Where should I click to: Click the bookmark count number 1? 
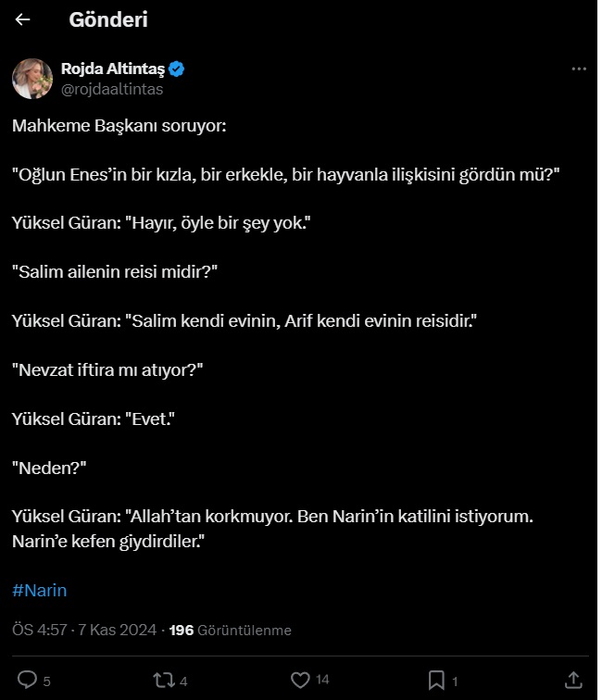(x=455, y=681)
